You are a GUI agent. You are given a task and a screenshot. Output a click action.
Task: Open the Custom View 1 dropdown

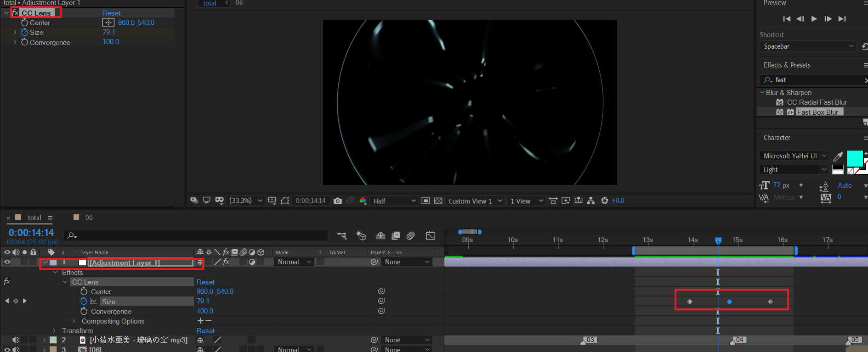(x=475, y=201)
